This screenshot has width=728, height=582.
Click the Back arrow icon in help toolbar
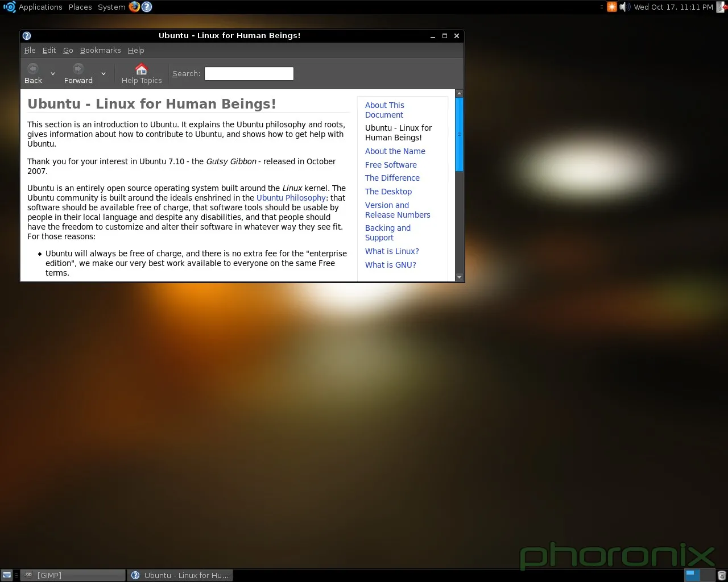[33, 69]
